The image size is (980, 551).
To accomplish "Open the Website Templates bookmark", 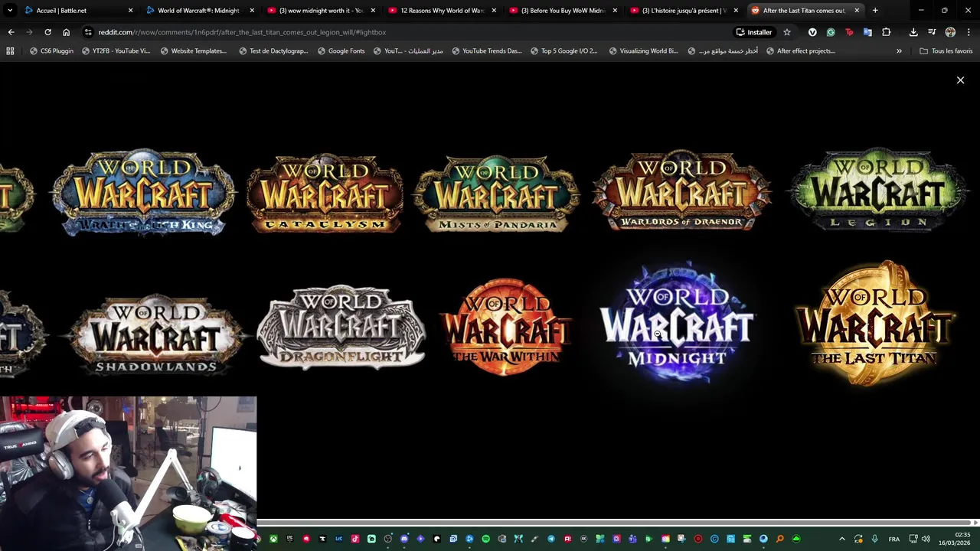I will [193, 51].
